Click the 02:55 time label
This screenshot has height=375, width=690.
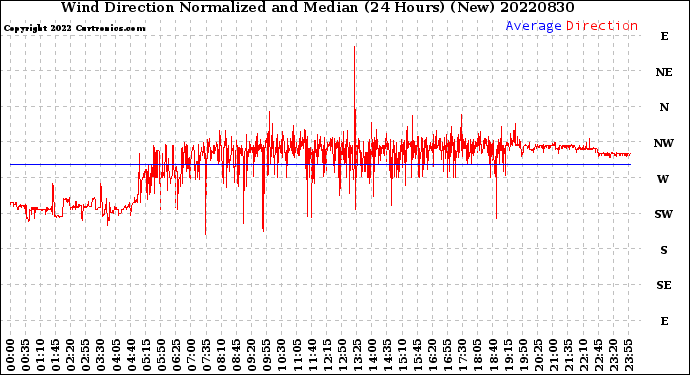point(86,356)
